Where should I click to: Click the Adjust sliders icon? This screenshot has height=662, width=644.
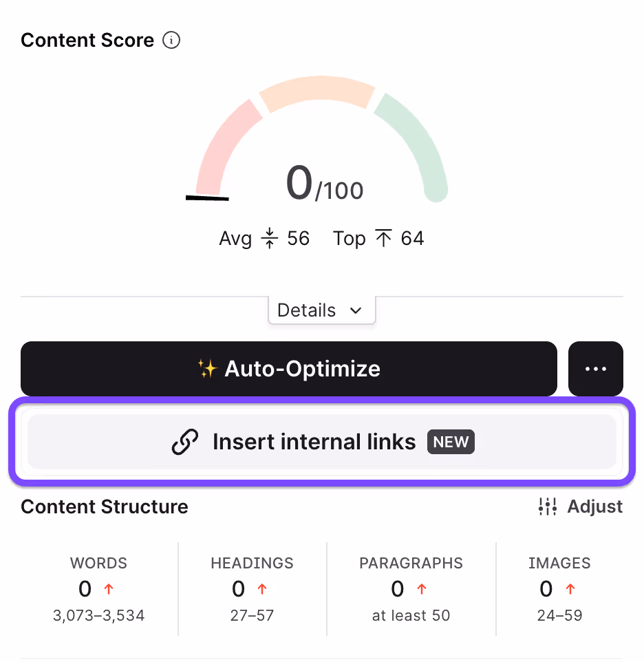[x=548, y=506]
